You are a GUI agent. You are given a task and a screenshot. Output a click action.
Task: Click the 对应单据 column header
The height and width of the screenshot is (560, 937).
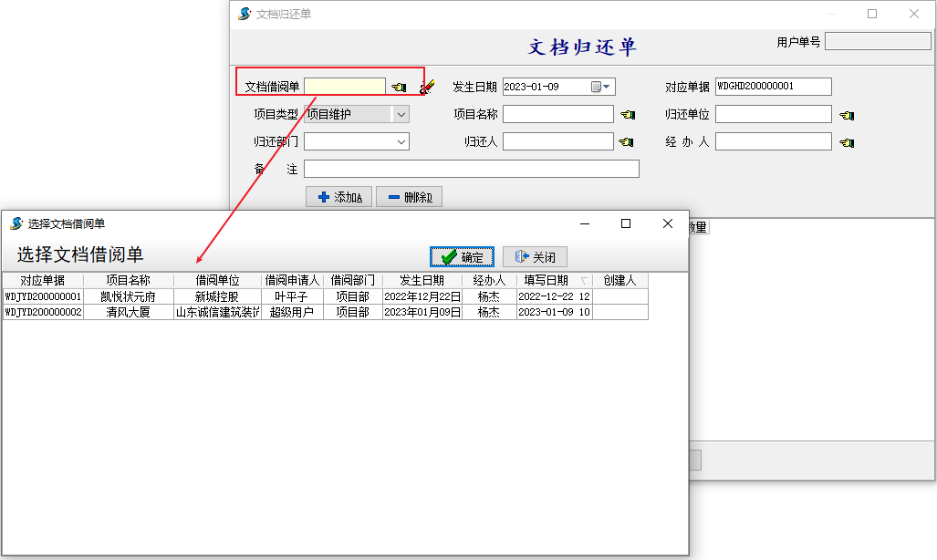[42, 280]
